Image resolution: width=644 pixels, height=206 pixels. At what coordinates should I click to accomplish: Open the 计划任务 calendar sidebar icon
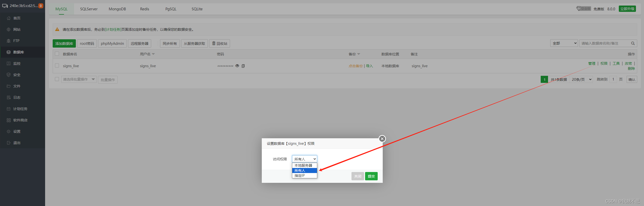(9, 109)
